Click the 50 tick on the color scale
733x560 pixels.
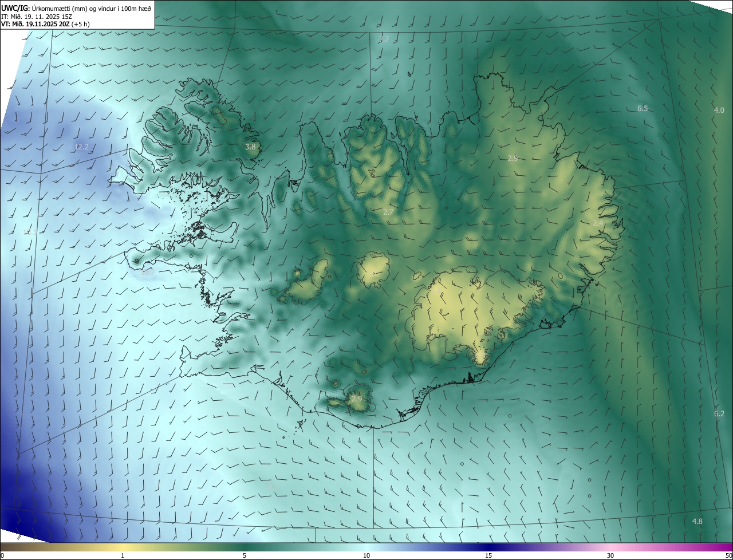click(x=728, y=556)
